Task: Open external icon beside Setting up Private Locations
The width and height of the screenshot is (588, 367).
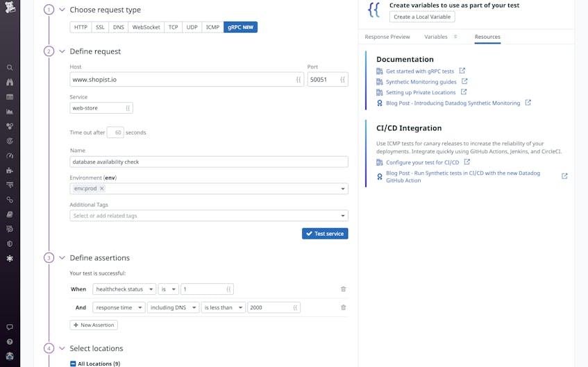Action: (464, 92)
